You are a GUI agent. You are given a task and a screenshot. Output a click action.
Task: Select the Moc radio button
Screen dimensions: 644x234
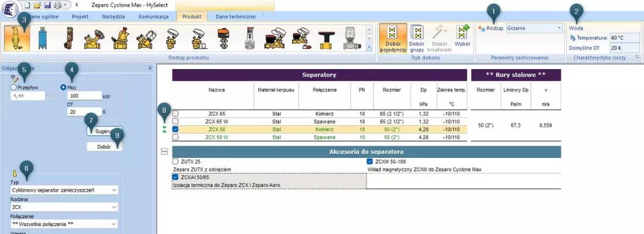click(x=63, y=87)
